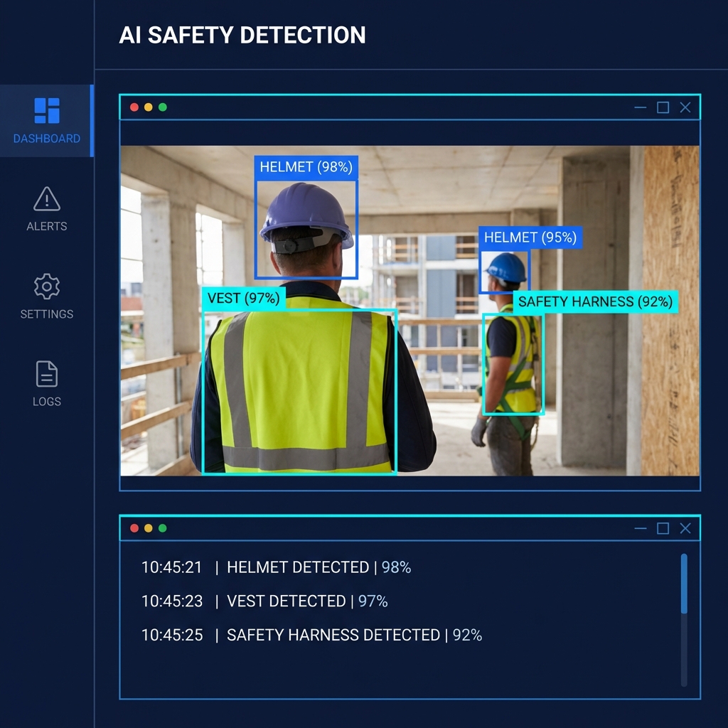The image size is (728, 728).
Task: Select the Alerts warning icon
Action: (x=46, y=200)
